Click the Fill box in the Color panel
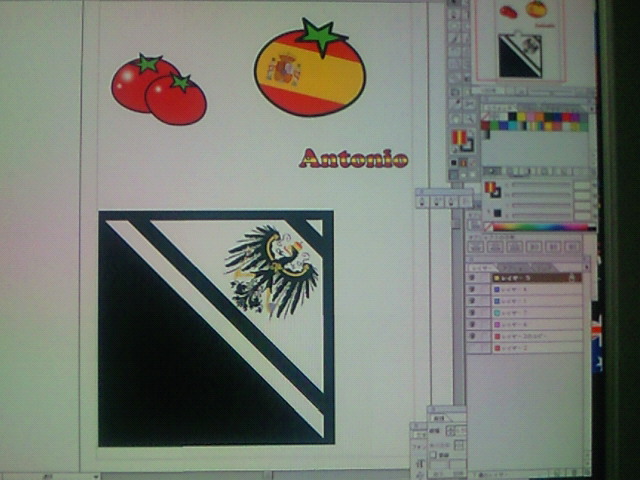The width and height of the screenshot is (640, 480). (x=490, y=187)
